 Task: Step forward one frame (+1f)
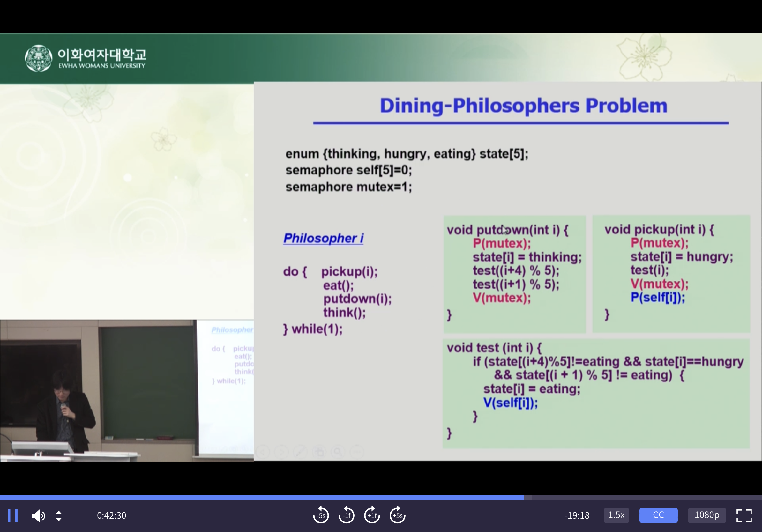(372, 515)
